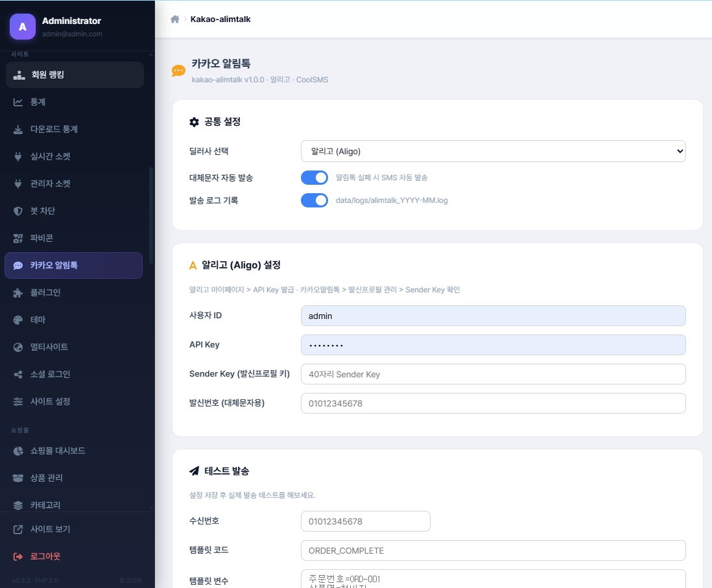The width and height of the screenshot is (712, 588).
Task: Select 실시간 소켓 in sidebar
Action: tap(73, 157)
